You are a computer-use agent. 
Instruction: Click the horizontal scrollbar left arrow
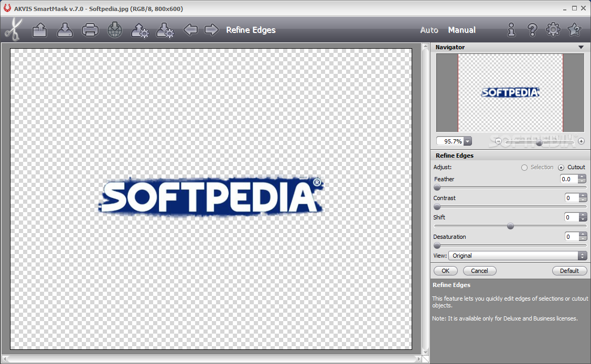coord(5,359)
